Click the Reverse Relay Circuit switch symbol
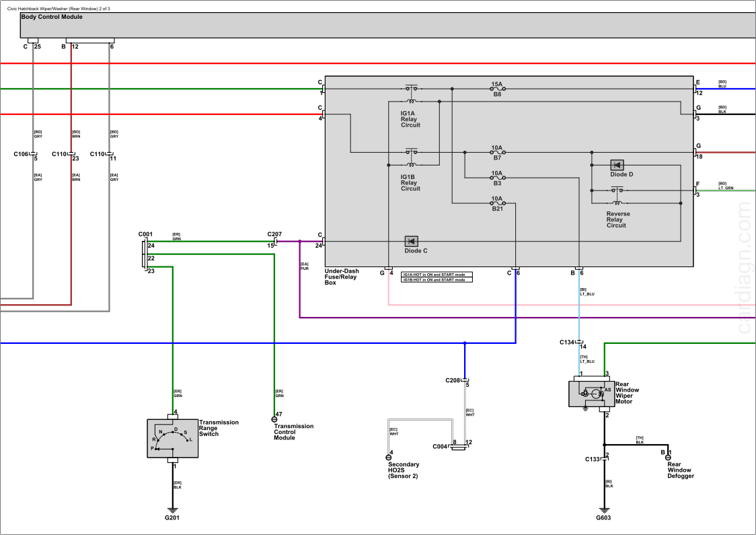 [x=616, y=190]
